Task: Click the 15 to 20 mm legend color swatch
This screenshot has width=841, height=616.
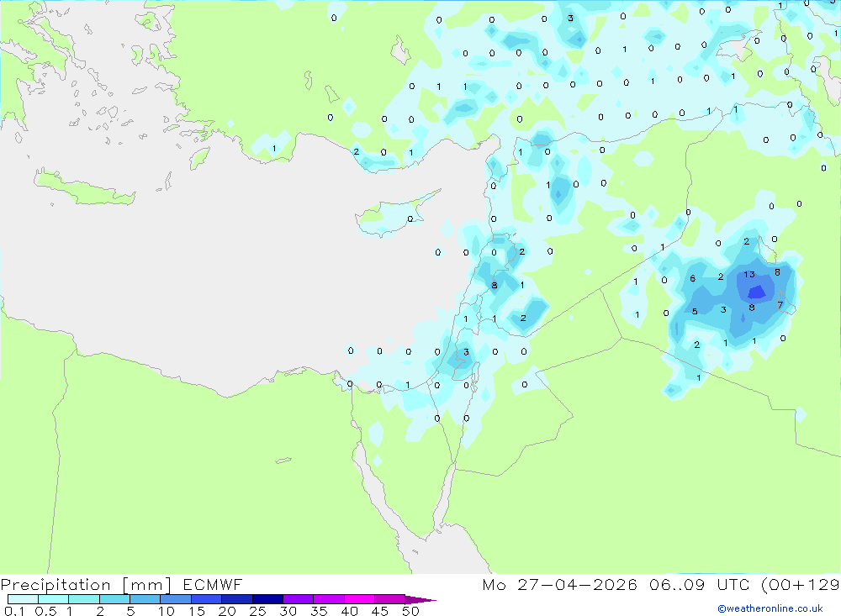Action: pyautogui.click(x=206, y=599)
